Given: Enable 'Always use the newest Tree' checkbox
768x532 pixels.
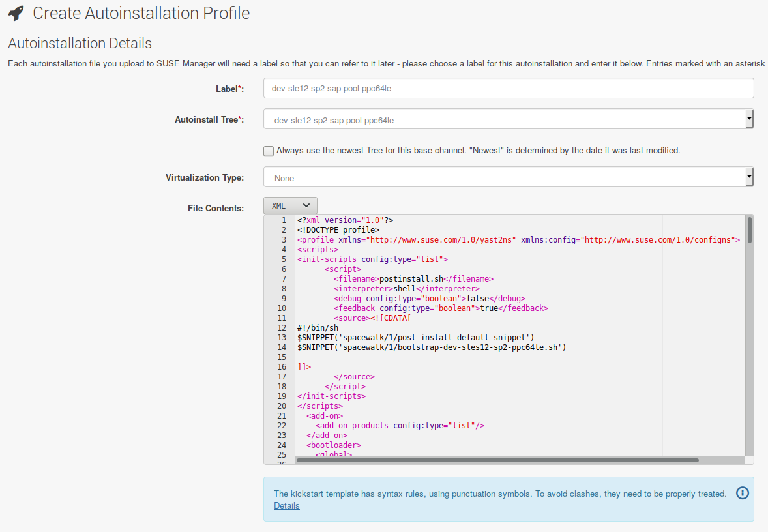Looking at the screenshot, I should click(x=268, y=151).
